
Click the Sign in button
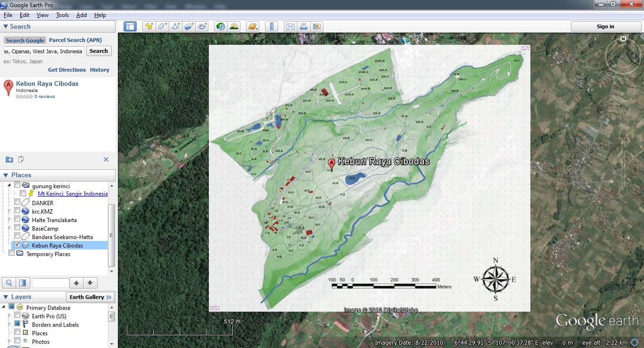pos(606,26)
